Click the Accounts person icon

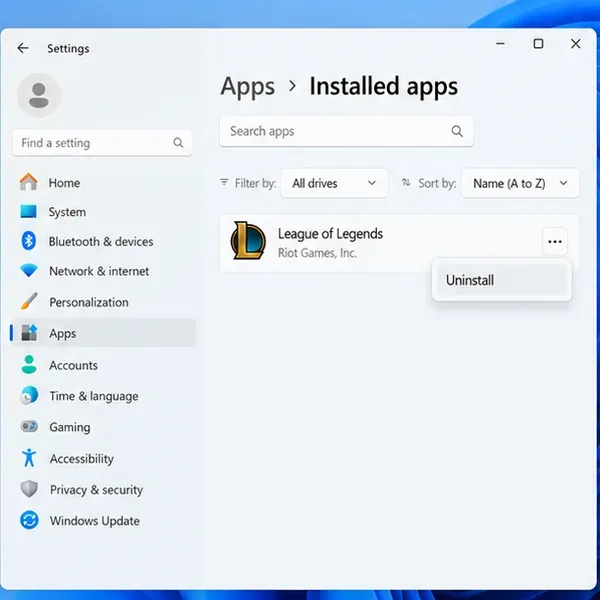[x=29, y=364]
